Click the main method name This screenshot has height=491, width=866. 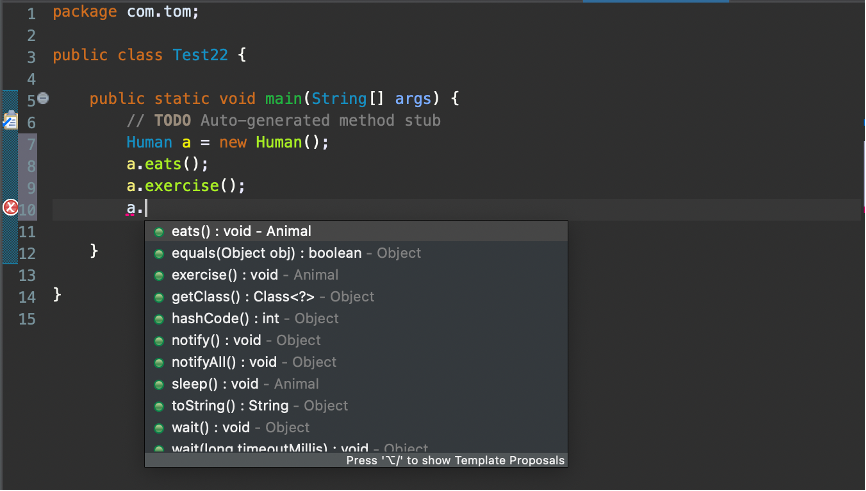tap(283, 99)
